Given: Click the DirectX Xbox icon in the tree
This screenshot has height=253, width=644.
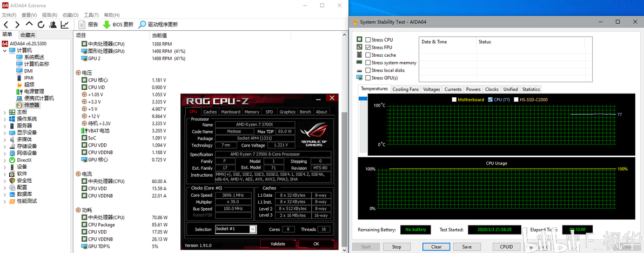Looking at the screenshot, I should click(12, 160).
